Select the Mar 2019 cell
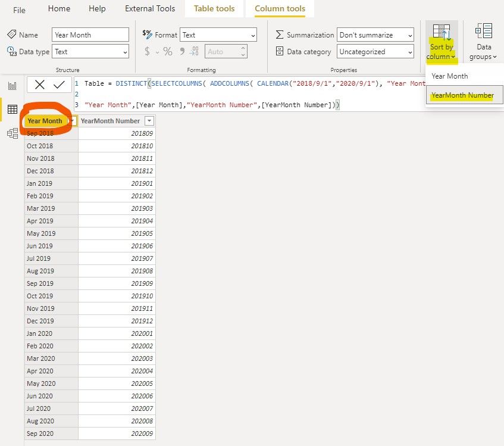The height and width of the screenshot is (446, 504). pos(51,208)
